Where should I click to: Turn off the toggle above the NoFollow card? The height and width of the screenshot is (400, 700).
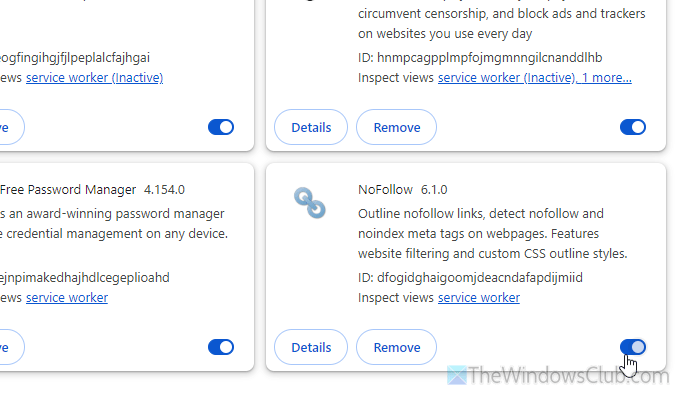(x=633, y=127)
